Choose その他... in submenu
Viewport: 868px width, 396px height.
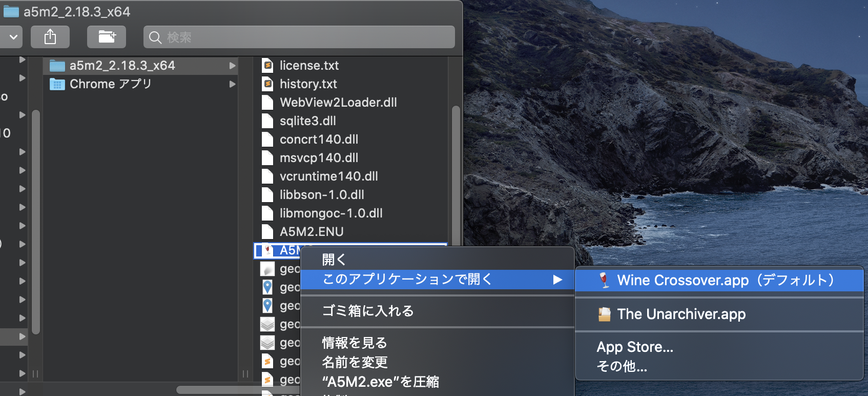click(719, 366)
